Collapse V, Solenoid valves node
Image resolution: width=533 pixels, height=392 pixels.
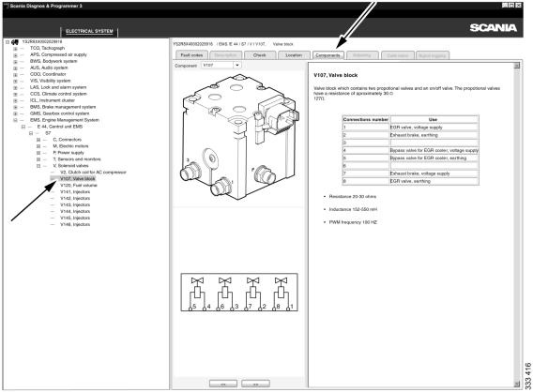38,166
